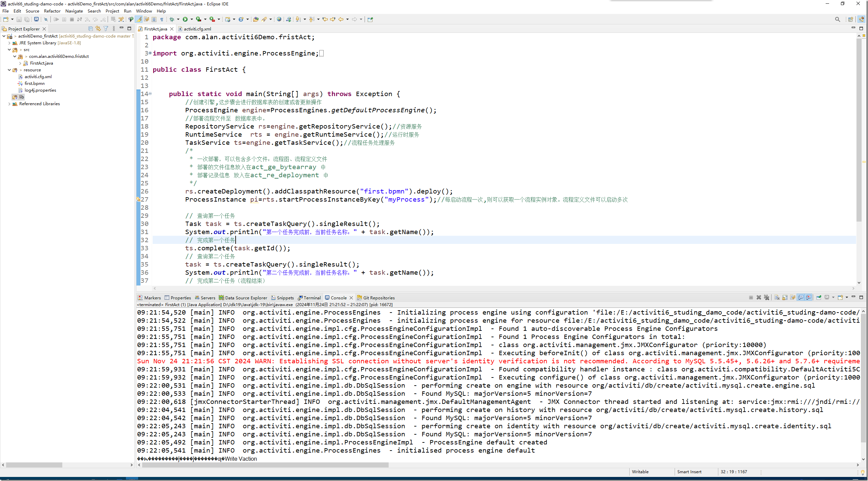
Task: Open the Refactor menu
Action: click(52, 11)
